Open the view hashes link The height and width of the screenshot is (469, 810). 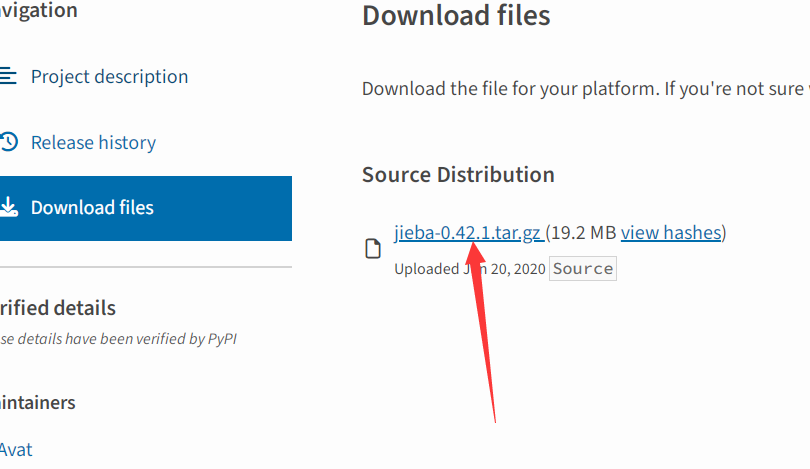coord(671,233)
